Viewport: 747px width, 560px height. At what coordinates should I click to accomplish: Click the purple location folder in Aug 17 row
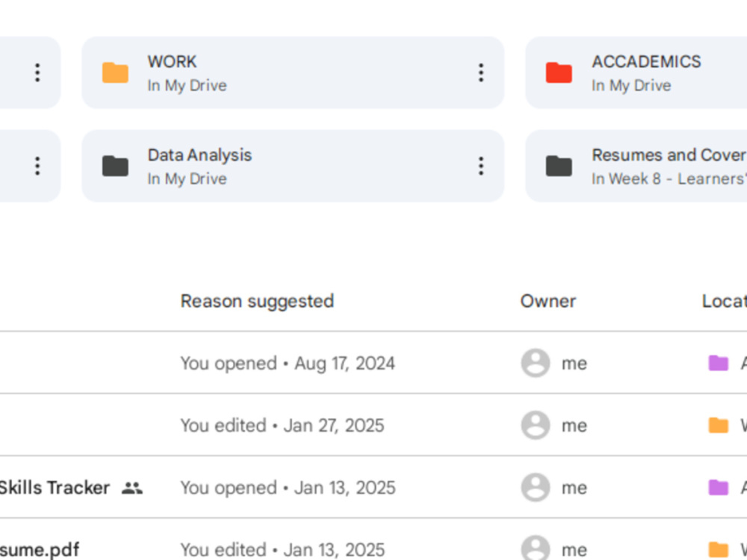click(x=719, y=363)
